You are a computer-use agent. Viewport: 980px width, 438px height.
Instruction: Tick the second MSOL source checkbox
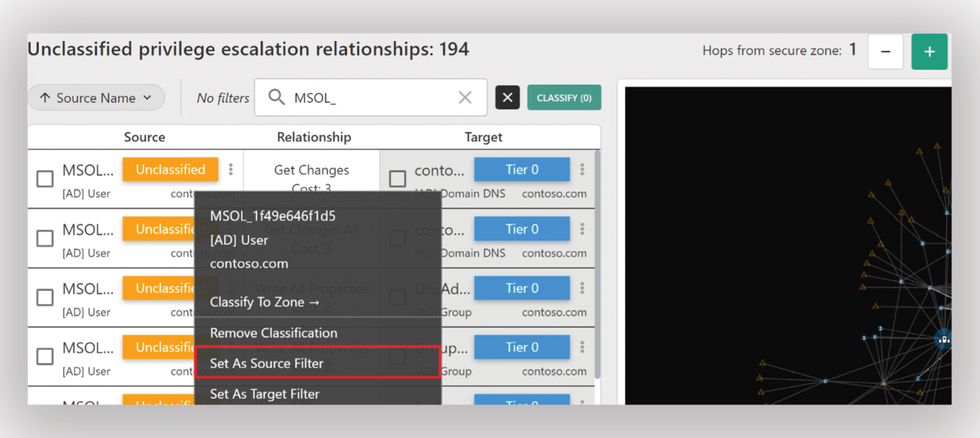click(x=45, y=238)
